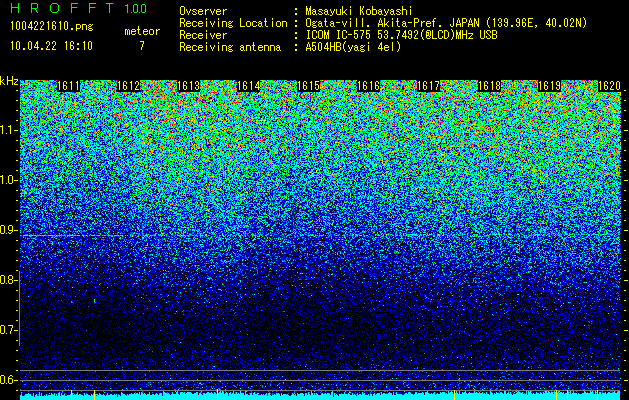
Task: Select the antenna value A504HB(yagi 4el)
Action: coord(353,47)
